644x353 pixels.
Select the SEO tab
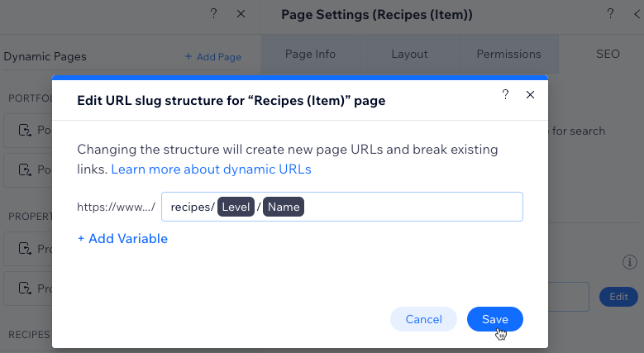click(x=608, y=54)
